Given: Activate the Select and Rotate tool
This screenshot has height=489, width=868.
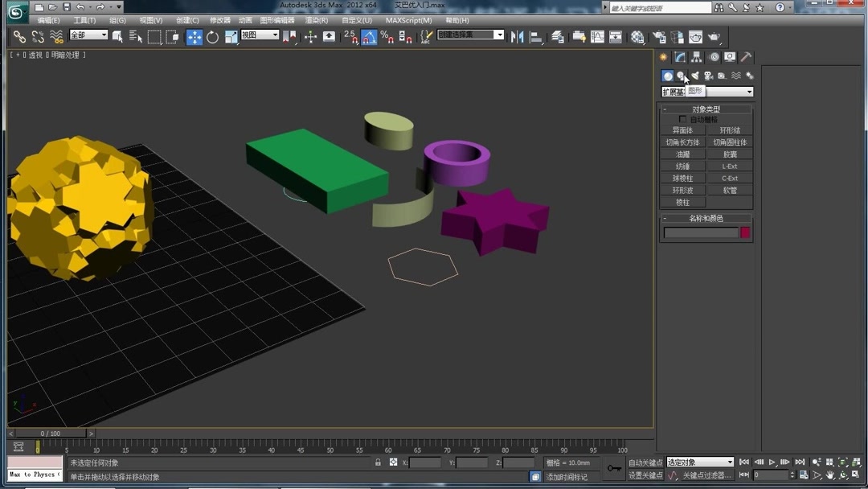Looking at the screenshot, I should pos(212,36).
